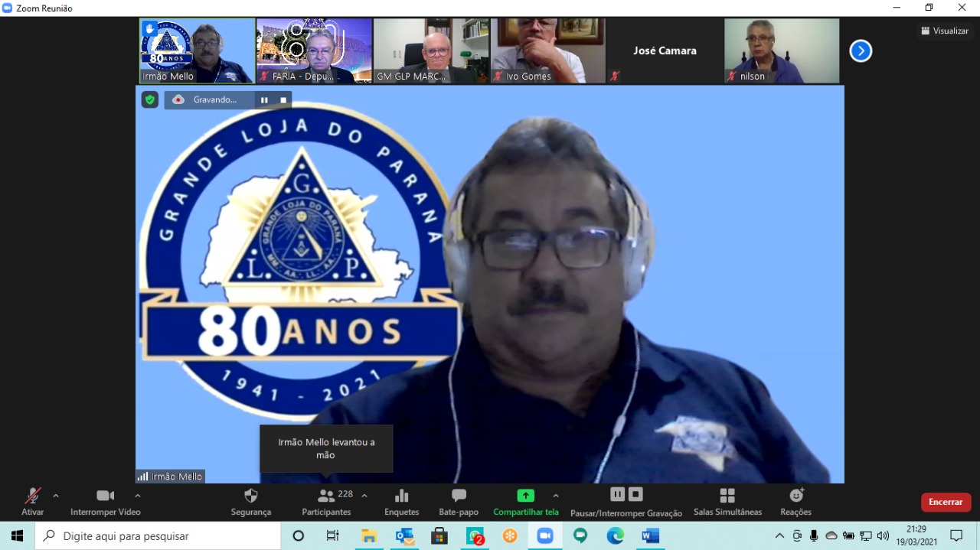Pause recording in the Gravando indicator
980x550 pixels.
click(264, 100)
